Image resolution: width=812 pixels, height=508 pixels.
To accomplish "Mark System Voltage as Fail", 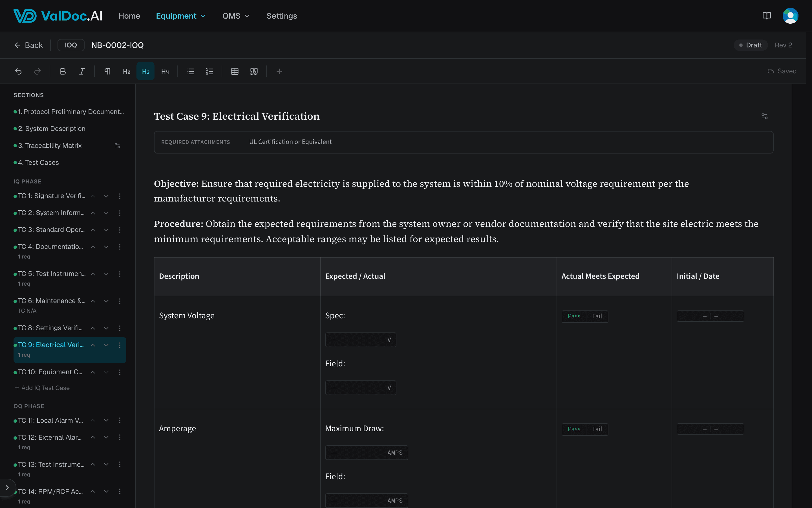I will point(597,316).
